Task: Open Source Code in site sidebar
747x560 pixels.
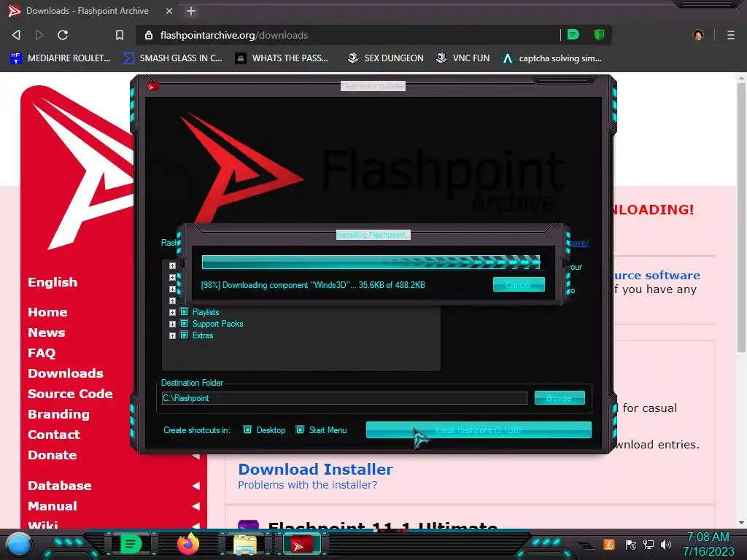Action: (70, 394)
